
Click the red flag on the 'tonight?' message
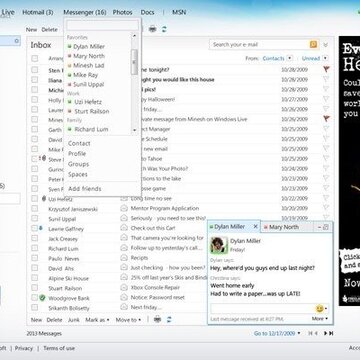click(326, 69)
